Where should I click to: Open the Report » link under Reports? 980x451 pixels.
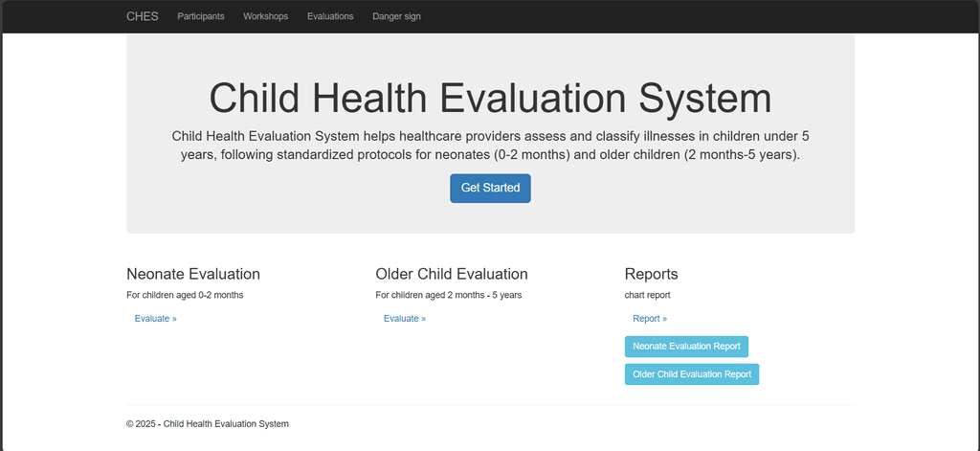(650, 319)
